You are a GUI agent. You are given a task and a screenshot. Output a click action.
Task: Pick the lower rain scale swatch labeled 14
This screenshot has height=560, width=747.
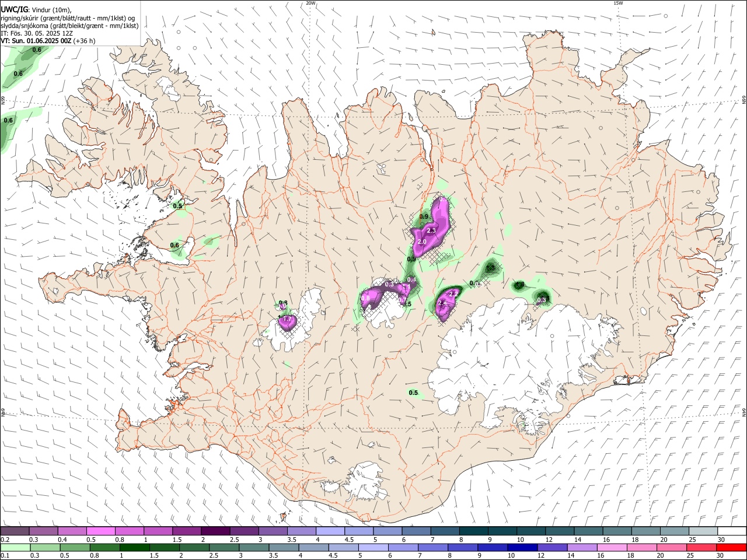(x=581, y=547)
